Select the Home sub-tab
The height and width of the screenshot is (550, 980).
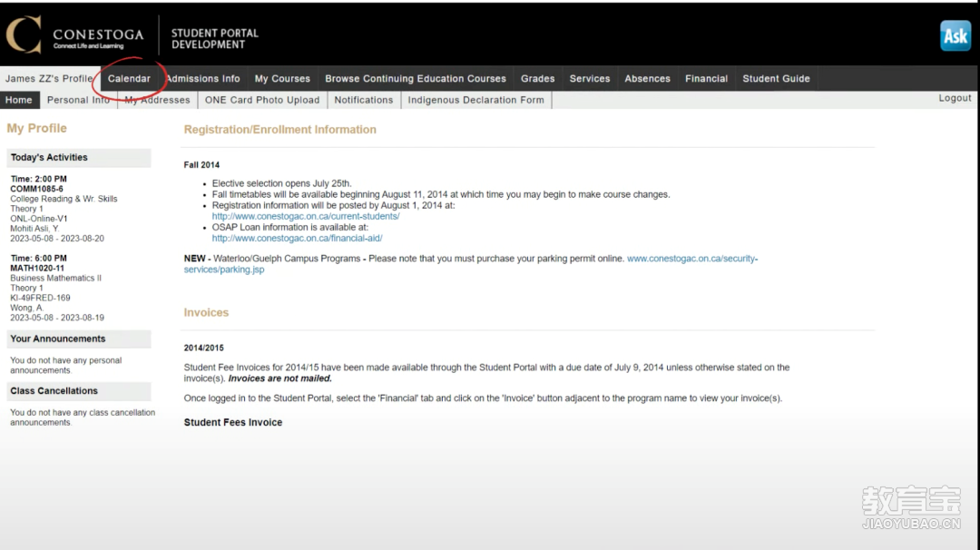[x=19, y=100]
